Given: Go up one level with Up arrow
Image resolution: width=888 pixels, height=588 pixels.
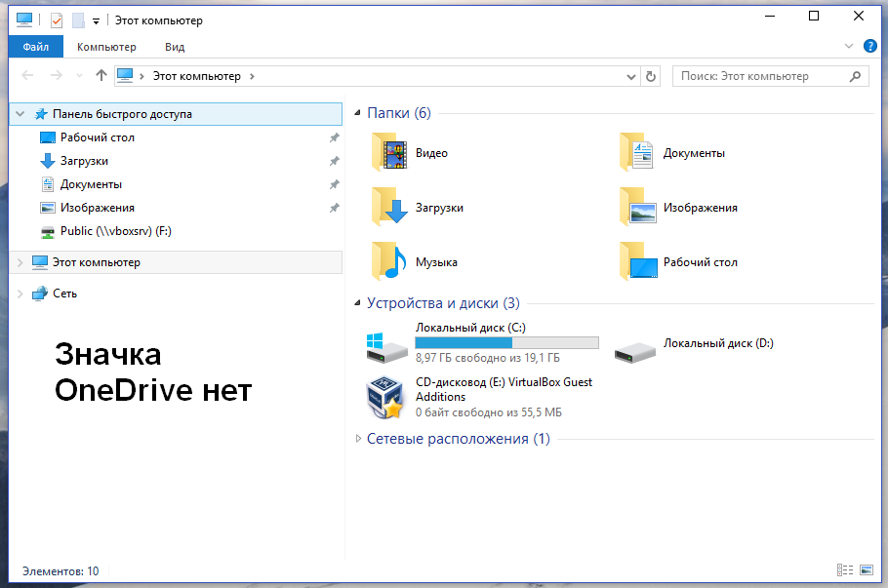Looking at the screenshot, I should (101, 75).
